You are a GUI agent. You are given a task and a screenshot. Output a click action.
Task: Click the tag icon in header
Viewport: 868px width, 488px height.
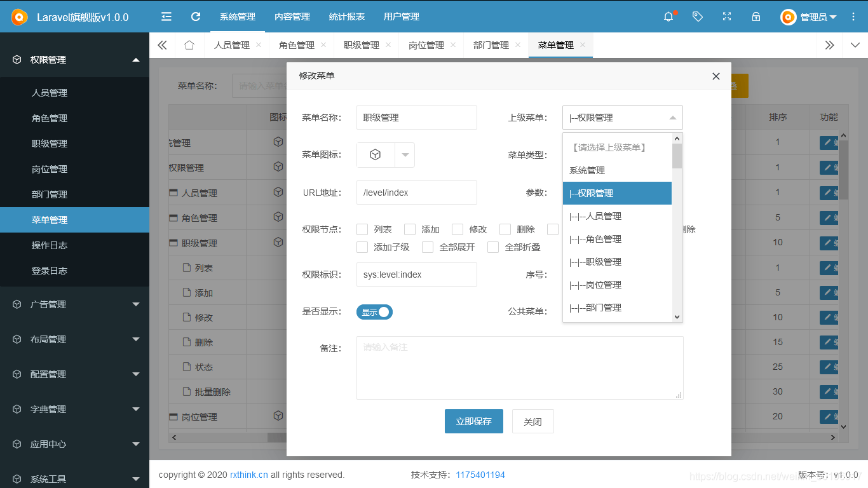click(698, 17)
